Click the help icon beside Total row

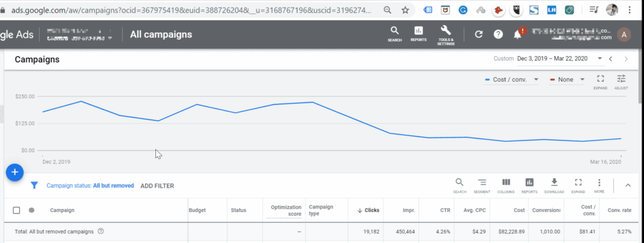pos(101,232)
